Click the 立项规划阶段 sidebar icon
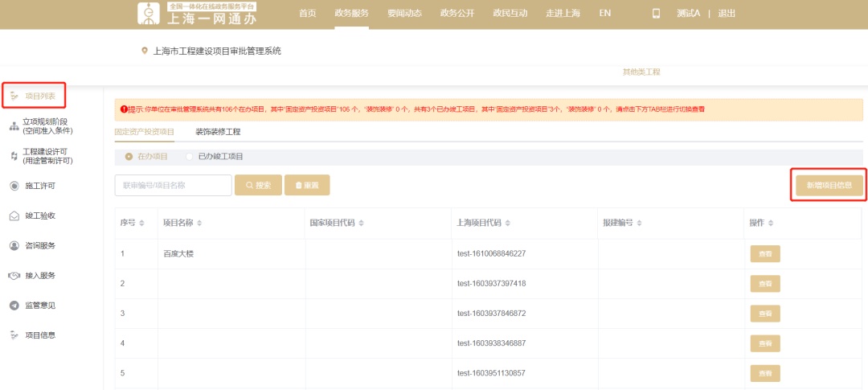868x390 pixels. 14,126
